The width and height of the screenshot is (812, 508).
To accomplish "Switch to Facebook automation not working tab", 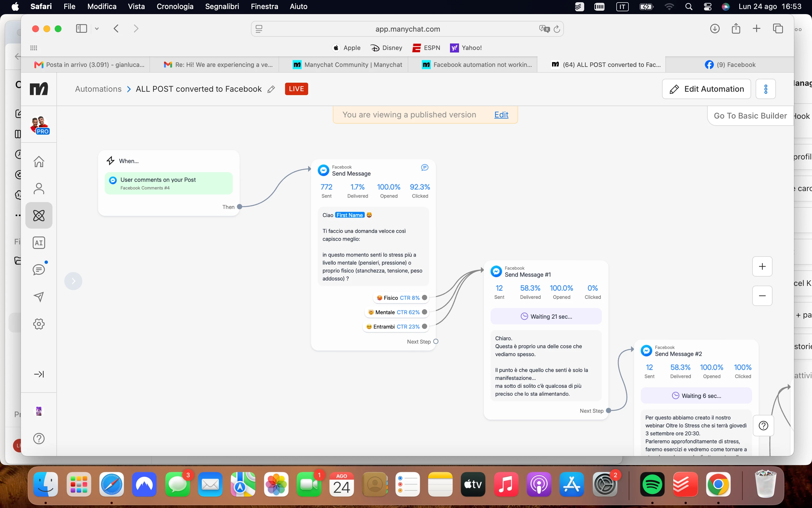I will (x=473, y=65).
